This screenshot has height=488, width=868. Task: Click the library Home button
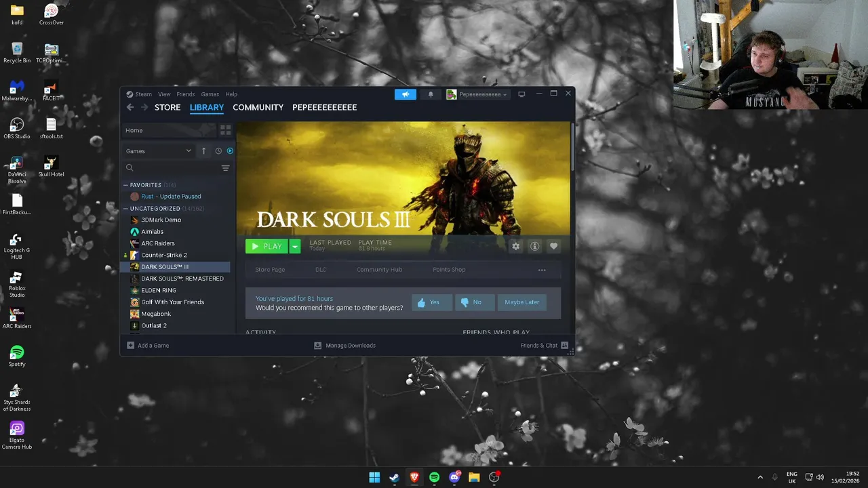click(170, 130)
